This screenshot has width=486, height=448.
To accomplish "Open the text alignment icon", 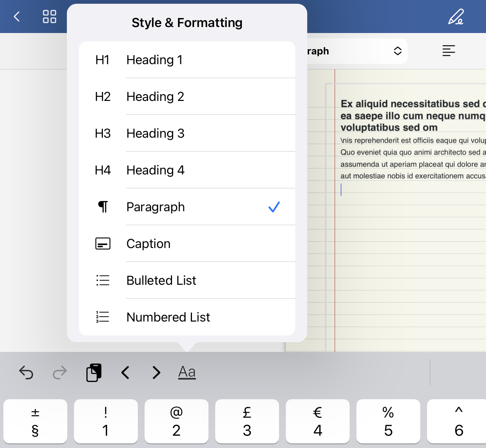I will point(448,51).
